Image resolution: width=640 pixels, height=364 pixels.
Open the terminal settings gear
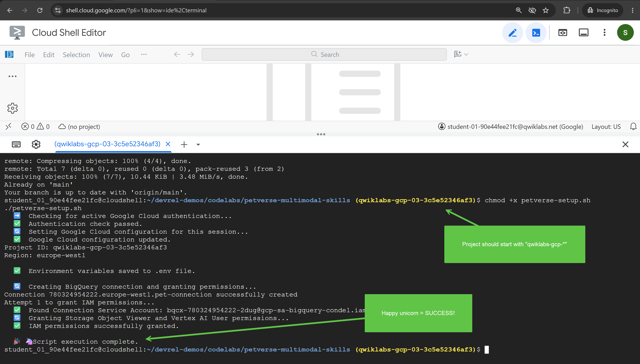tap(36, 144)
